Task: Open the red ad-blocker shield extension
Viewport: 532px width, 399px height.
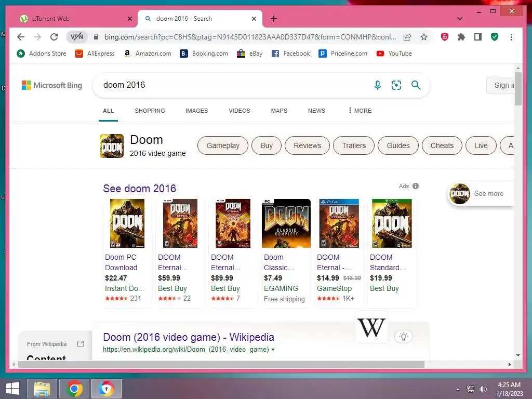Action: pyautogui.click(x=445, y=37)
